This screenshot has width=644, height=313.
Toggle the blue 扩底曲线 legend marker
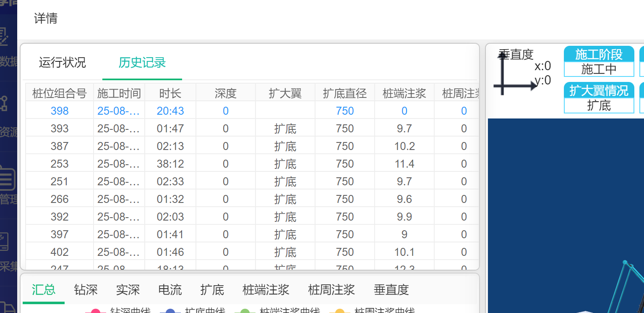(170, 311)
